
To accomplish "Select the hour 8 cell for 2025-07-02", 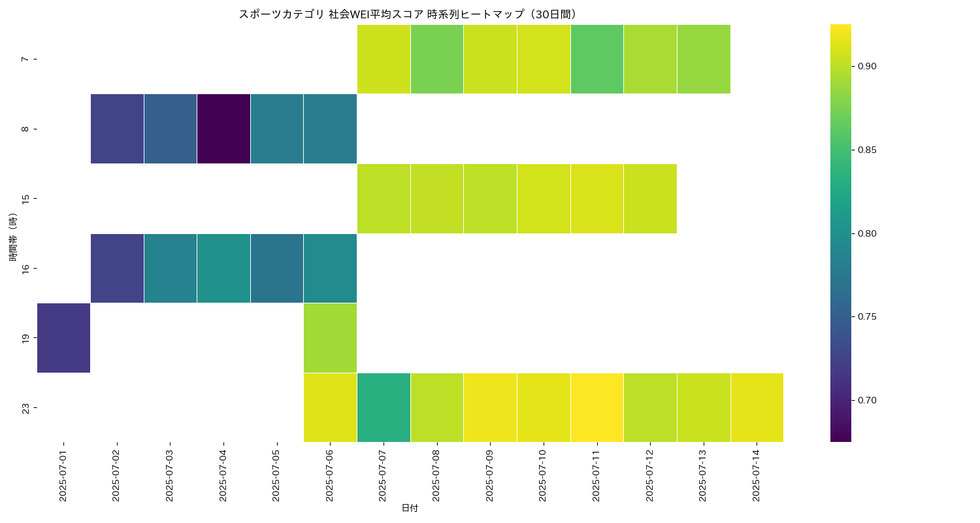I will [117, 129].
